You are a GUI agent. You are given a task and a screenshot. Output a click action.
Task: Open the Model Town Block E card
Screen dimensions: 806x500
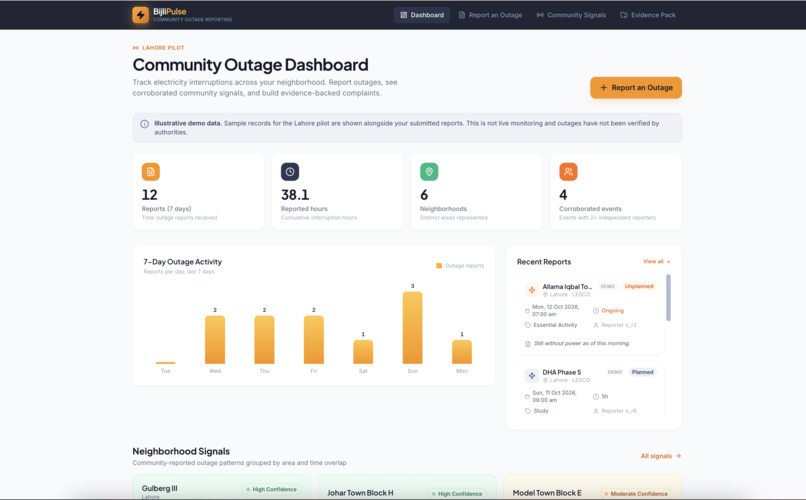point(593,487)
